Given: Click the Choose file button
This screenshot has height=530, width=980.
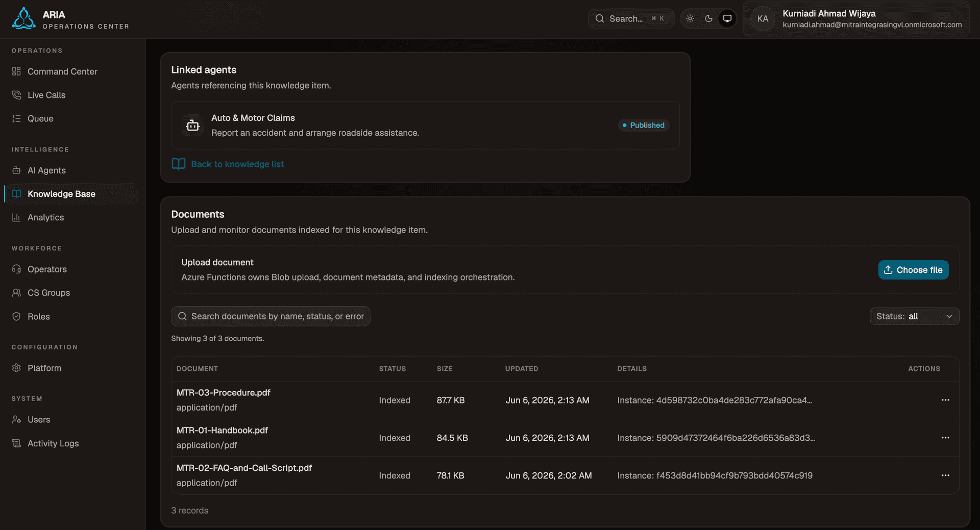Looking at the screenshot, I should pos(913,270).
